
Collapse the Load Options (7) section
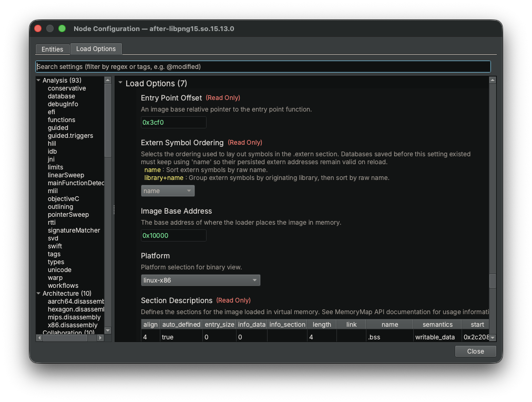120,83
